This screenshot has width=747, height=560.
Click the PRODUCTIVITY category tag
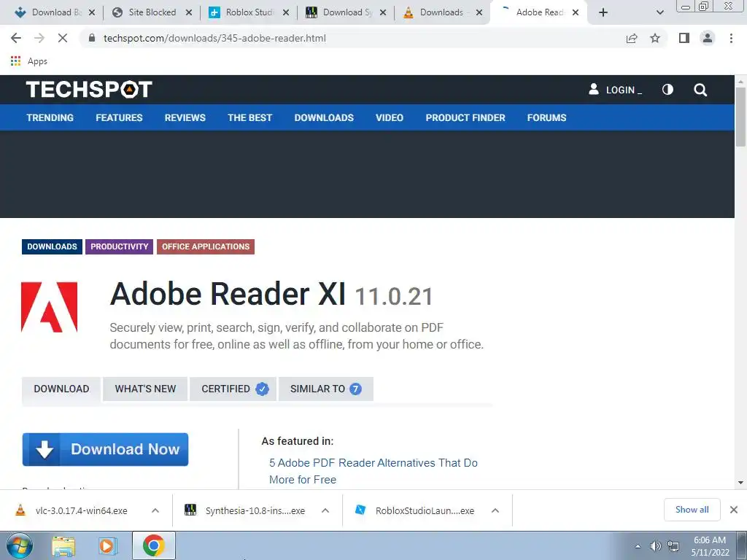point(119,246)
